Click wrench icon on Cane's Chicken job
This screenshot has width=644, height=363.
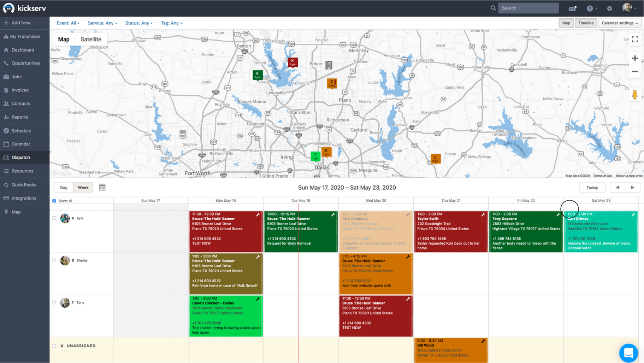[x=258, y=299]
